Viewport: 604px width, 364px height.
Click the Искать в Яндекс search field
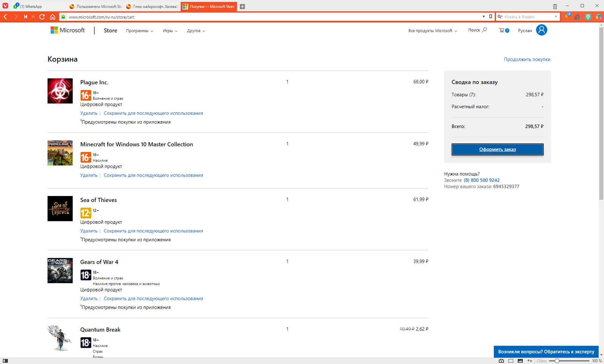point(528,17)
